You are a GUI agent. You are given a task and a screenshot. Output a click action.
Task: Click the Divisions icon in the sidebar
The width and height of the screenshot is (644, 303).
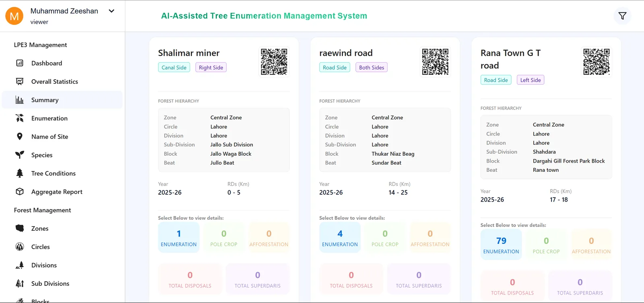tap(20, 265)
